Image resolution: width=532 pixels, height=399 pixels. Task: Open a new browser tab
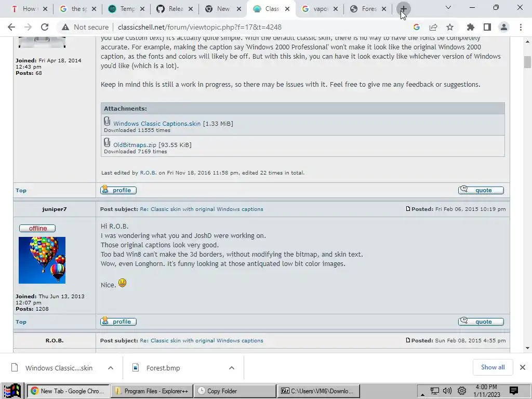tap(403, 9)
